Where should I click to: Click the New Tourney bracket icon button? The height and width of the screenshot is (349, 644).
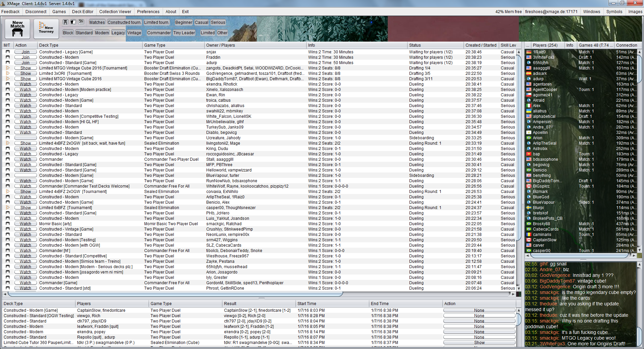(x=46, y=29)
